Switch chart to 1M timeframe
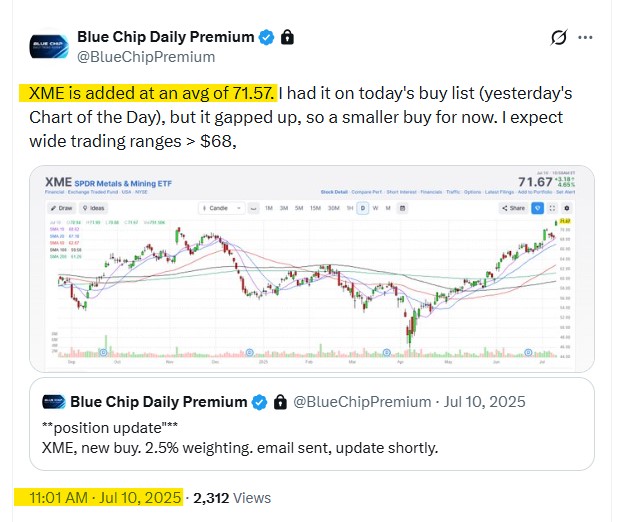Screen dimensions: 627x522 (x=270, y=208)
